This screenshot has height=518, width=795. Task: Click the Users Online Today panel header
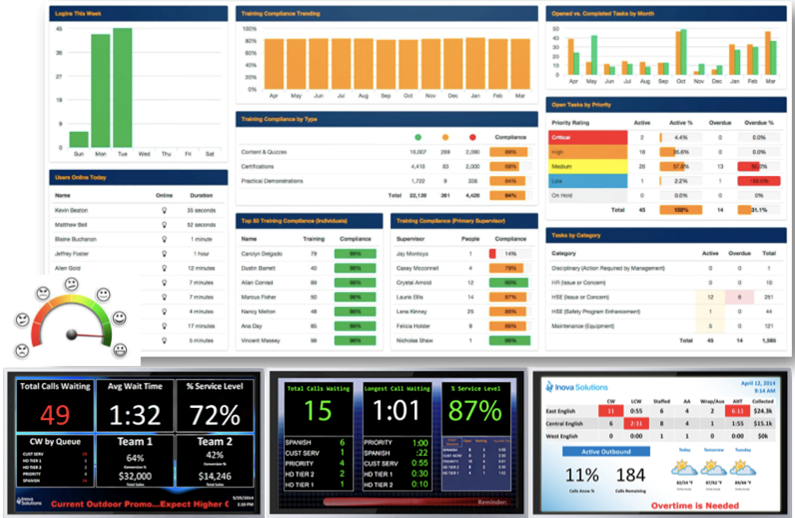(x=138, y=177)
